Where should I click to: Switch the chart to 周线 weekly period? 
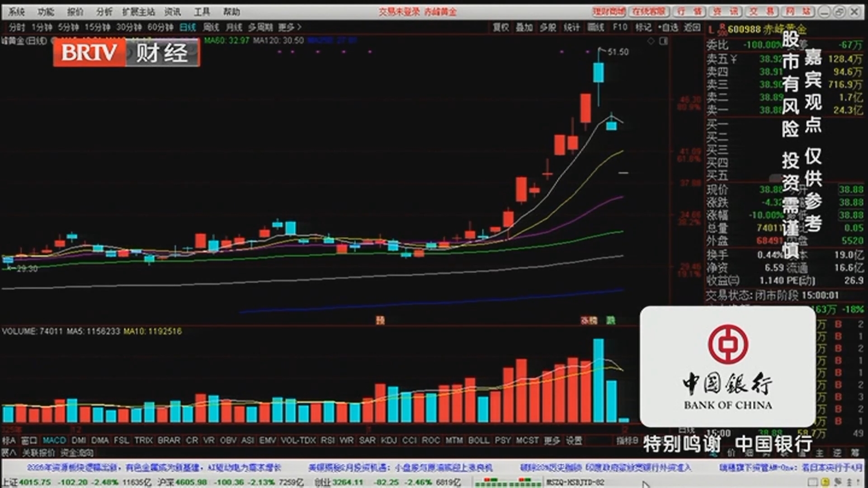click(211, 28)
